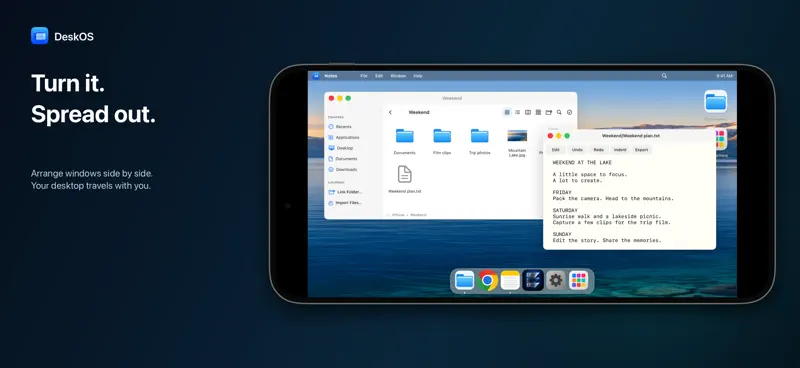Open the File menu

pyautogui.click(x=364, y=76)
